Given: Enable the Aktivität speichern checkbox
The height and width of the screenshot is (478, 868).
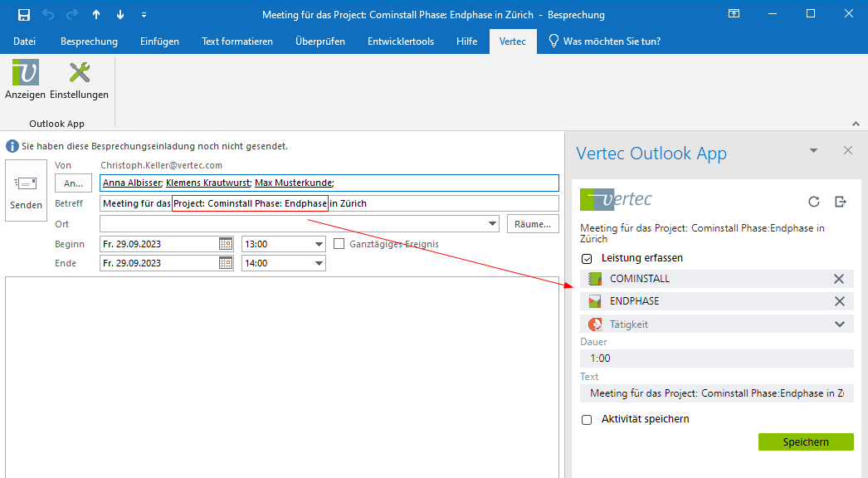Looking at the screenshot, I should 588,419.
